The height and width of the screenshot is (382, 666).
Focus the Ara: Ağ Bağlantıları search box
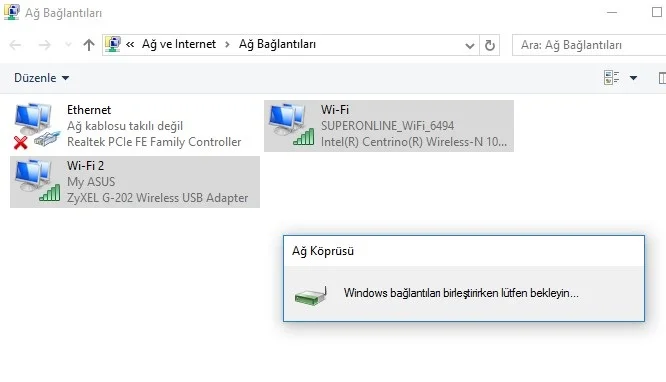(589, 45)
